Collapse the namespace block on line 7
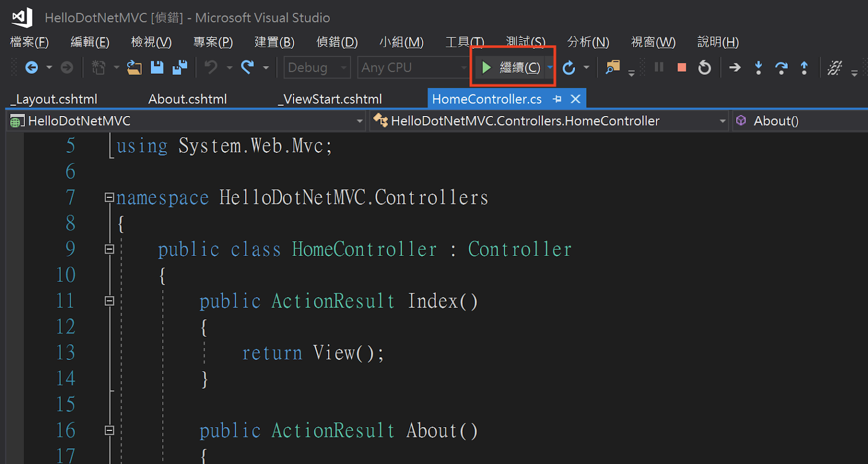Image resolution: width=868 pixels, height=464 pixels. click(109, 197)
